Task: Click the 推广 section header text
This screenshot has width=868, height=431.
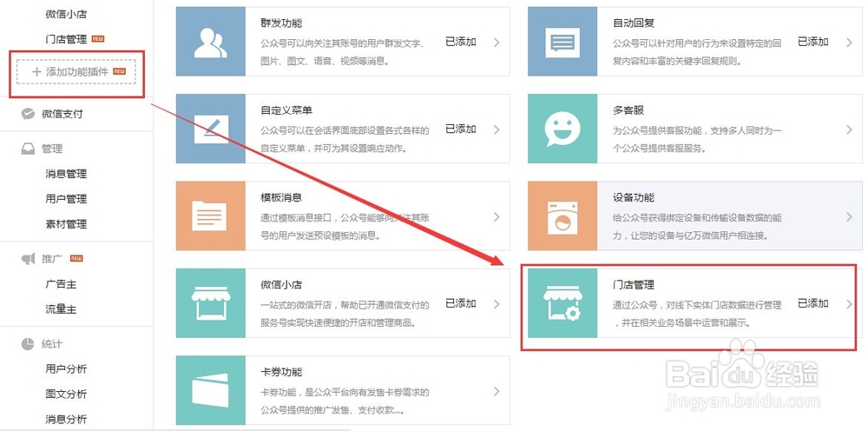Action: pyautogui.click(x=52, y=259)
